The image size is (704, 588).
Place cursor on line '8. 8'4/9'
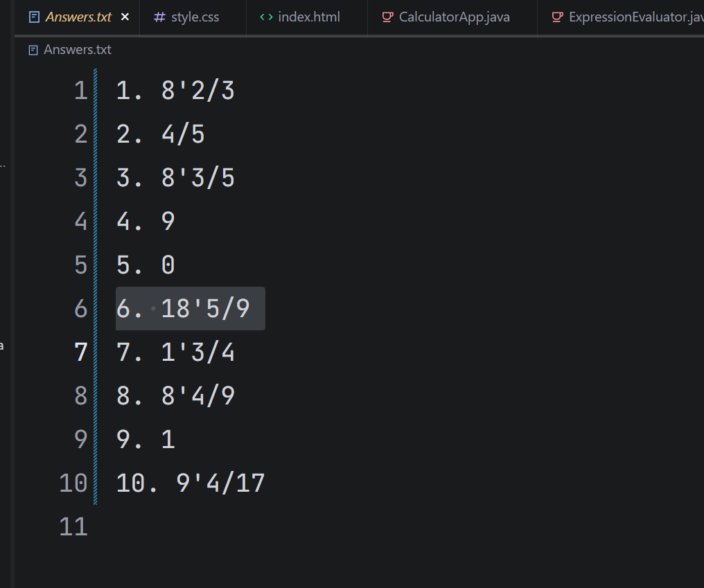pos(175,395)
